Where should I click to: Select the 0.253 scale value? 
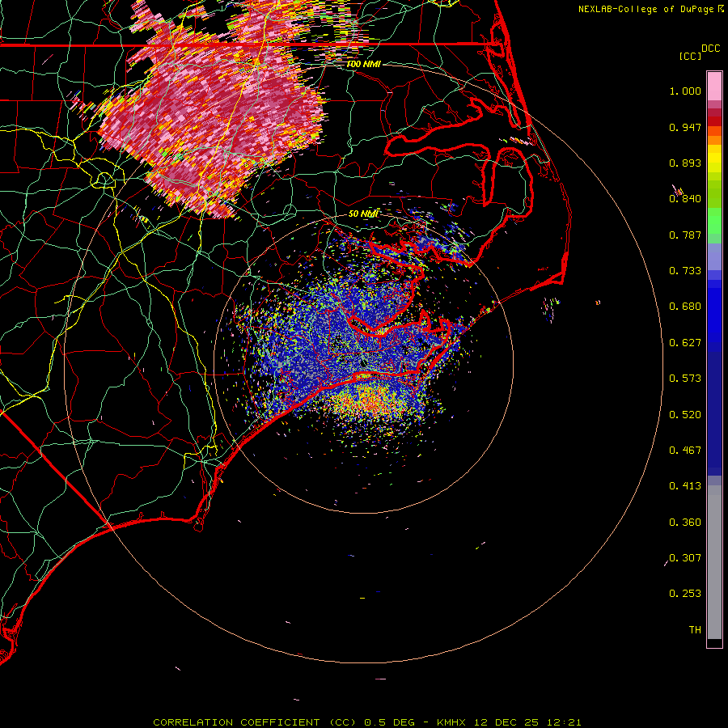[685, 594]
